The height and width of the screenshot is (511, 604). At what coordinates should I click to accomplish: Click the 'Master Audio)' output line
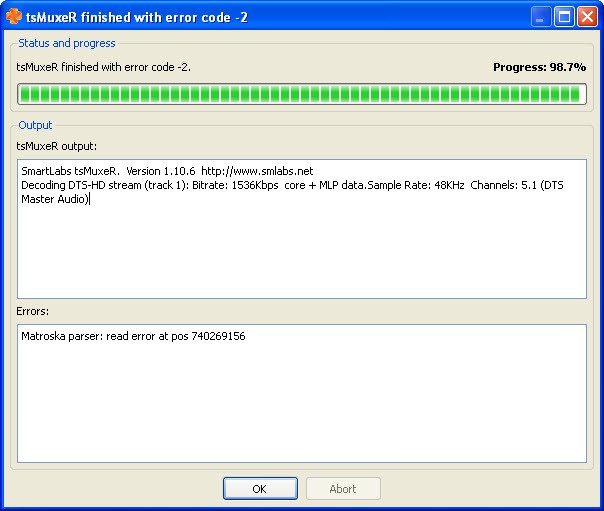coord(55,199)
